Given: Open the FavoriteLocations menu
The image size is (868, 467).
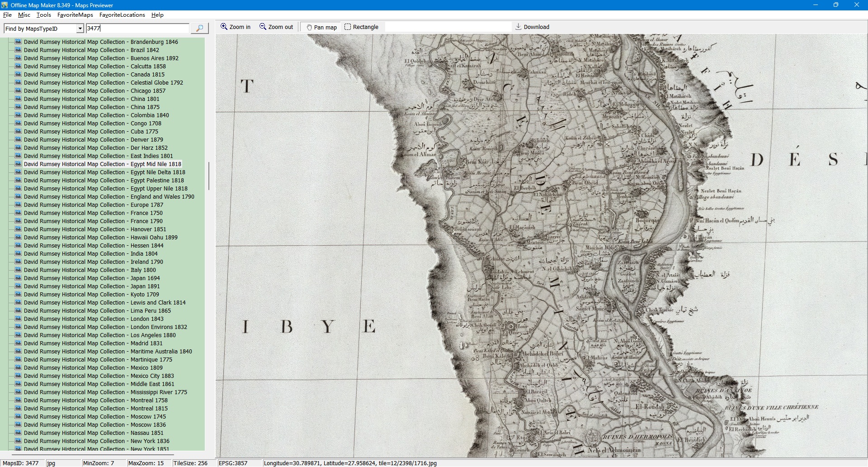Looking at the screenshot, I should [122, 15].
